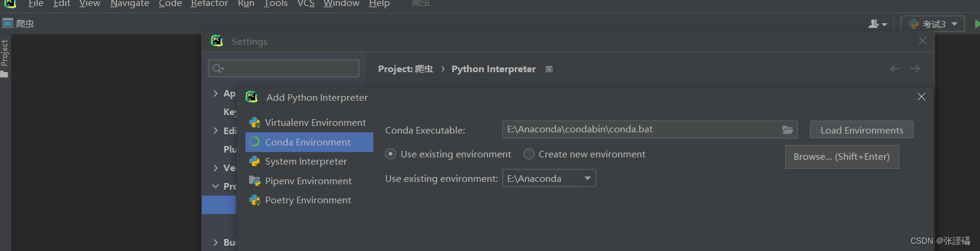Click the Plu... settings tree item
The width and height of the screenshot is (980, 251).
point(230,149)
